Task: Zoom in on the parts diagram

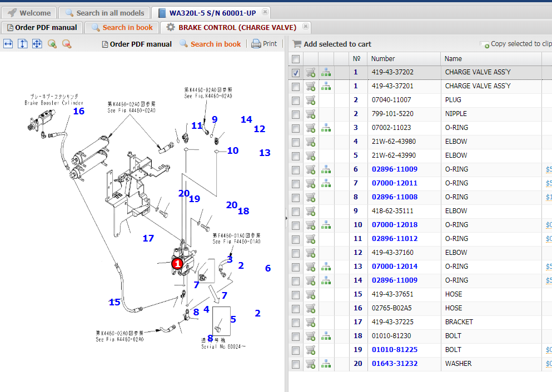Action: coord(52,44)
